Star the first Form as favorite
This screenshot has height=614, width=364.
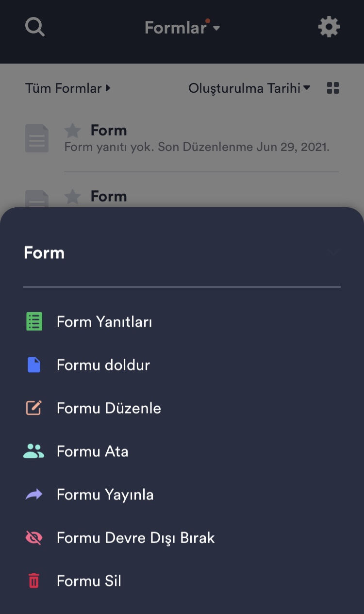click(73, 131)
